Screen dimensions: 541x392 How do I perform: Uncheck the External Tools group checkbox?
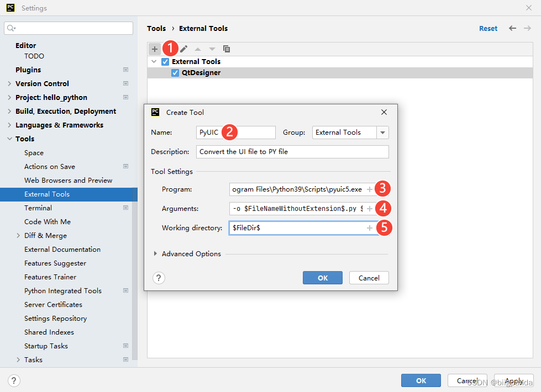point(165,62)
